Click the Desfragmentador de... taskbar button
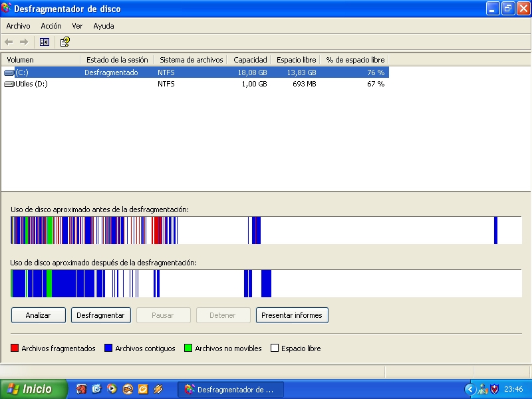 point(230,389)
